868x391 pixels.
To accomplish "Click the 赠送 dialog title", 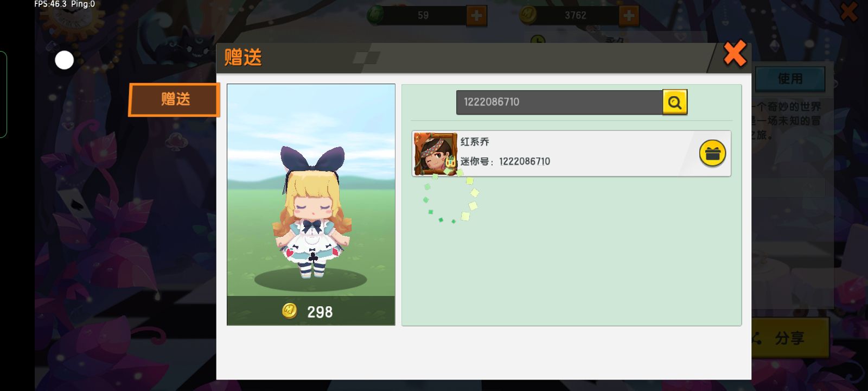I will pos(243,57).
